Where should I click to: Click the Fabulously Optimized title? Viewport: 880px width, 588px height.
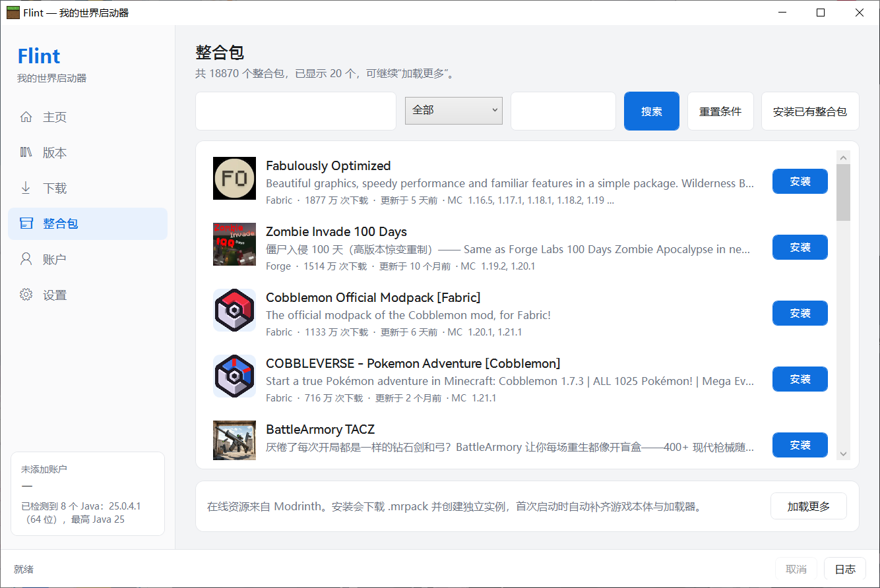pyautogui.click(x=328, y=165)
